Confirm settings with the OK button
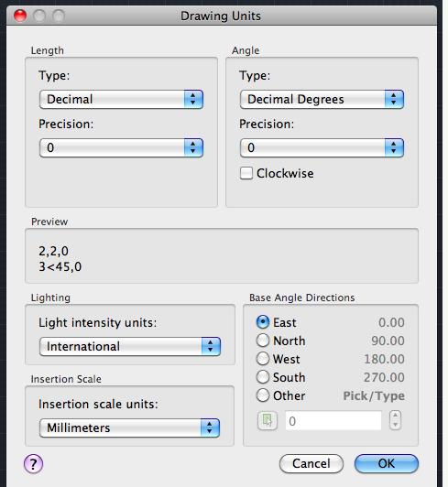Viewport: 448px width, 487px height. tap(387, 464)
